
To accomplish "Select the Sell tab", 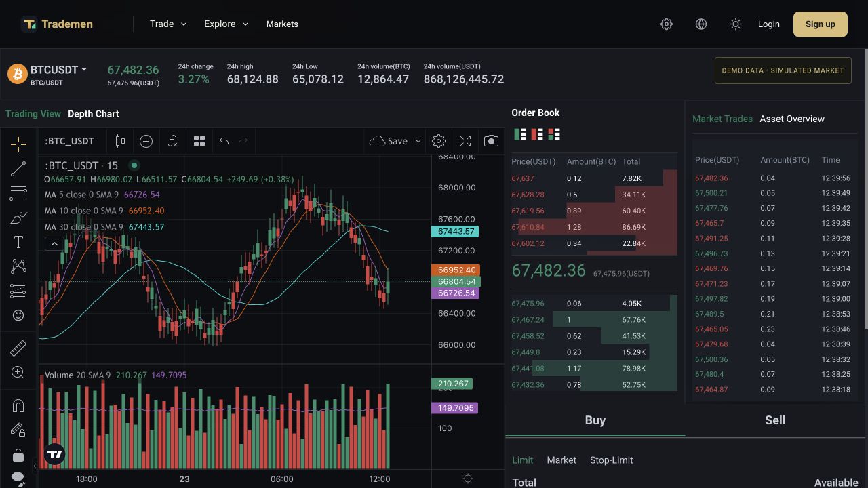I will (775, 420).
